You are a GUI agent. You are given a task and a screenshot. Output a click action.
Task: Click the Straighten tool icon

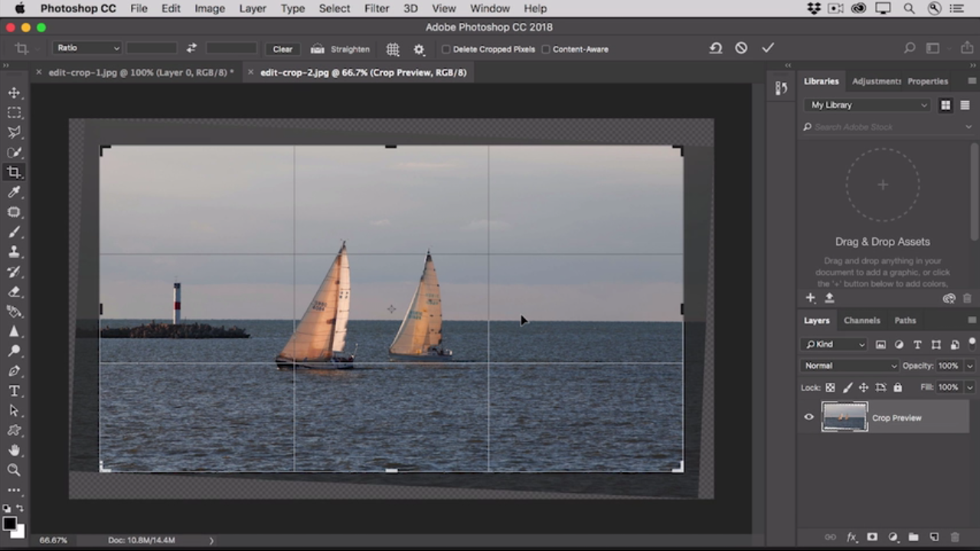[318, 49]
